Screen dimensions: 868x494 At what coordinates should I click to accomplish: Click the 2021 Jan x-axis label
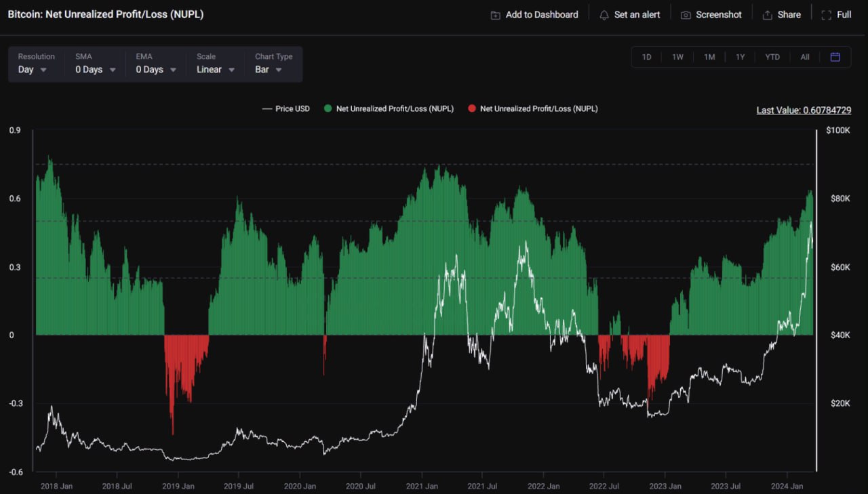tap(422, 486)
